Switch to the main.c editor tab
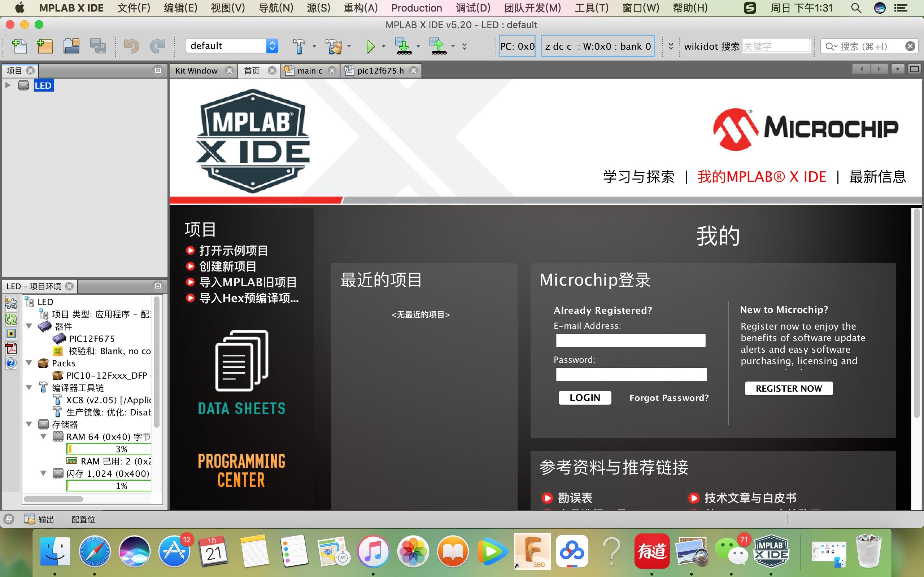 [309, 71]
